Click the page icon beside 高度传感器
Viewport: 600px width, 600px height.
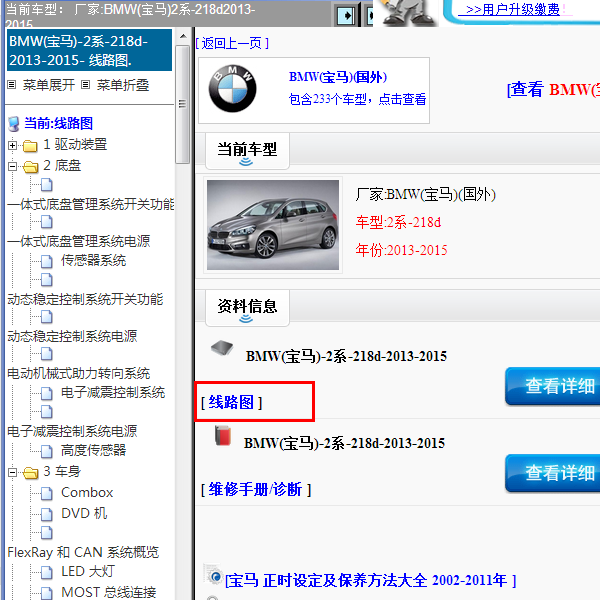point(46,451)
